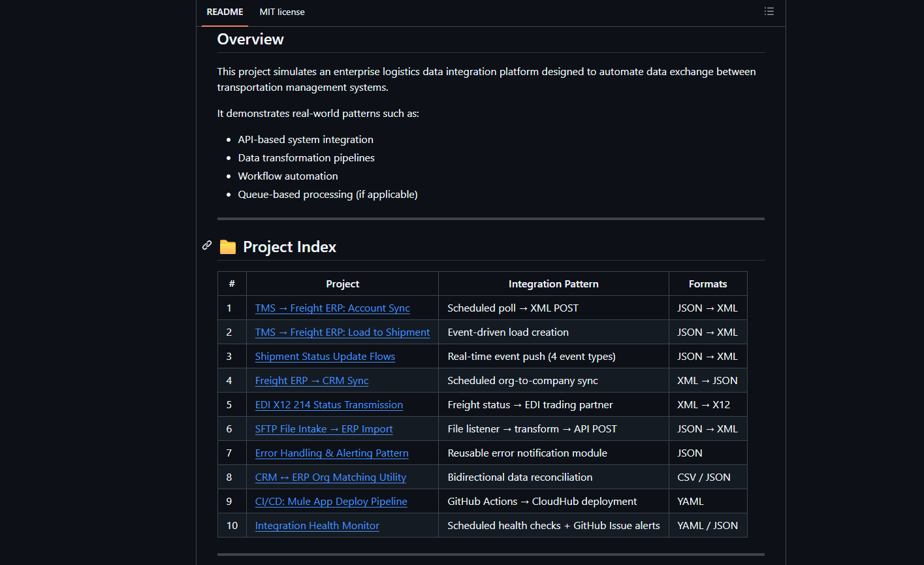The height and width of the screenshot is (565, 924).
Task: Click 'GitHub Actions → CloudHub deployment' cell
Action: pyautogui.click(x=554, y=502)
